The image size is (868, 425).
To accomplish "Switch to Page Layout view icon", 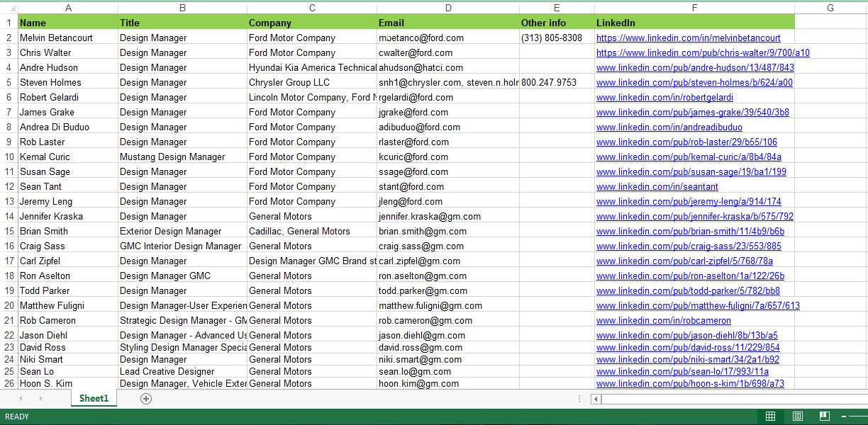I will 797,416.
